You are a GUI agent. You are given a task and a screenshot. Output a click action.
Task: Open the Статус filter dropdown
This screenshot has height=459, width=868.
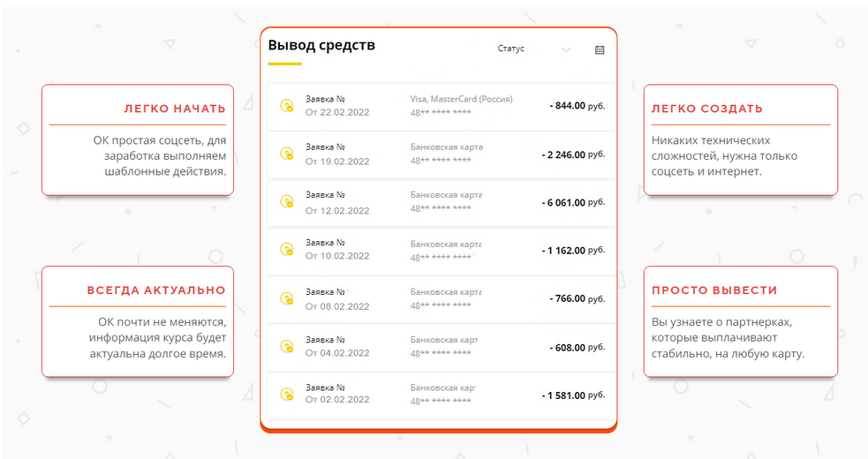(533, 49)
